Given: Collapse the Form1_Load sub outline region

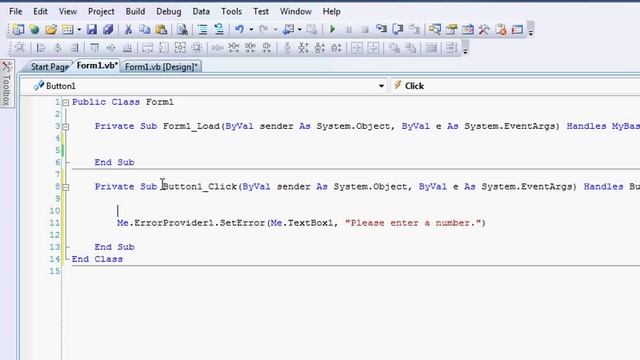Looking at the screenshot, I should 66,127.
